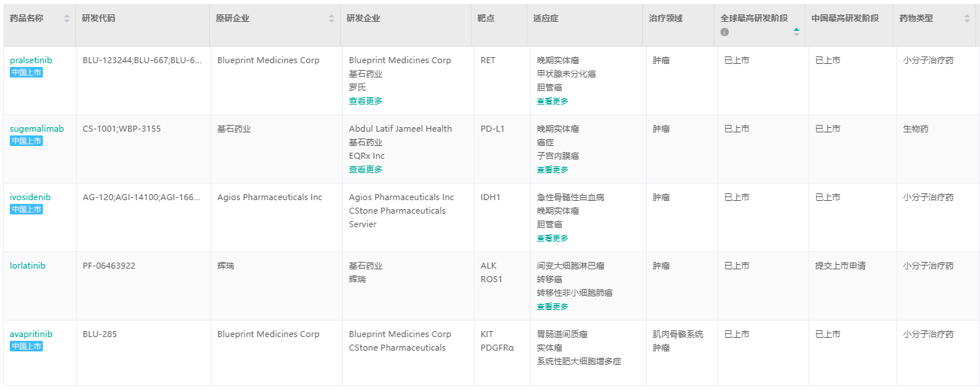The width and height of the screenshot is (980, 389).
Task: Open the sugemalimab drug page
Action: click(x=37, y=129)
